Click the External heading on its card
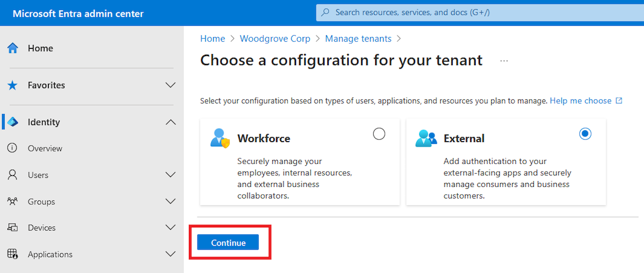 [x=464, y=138]
